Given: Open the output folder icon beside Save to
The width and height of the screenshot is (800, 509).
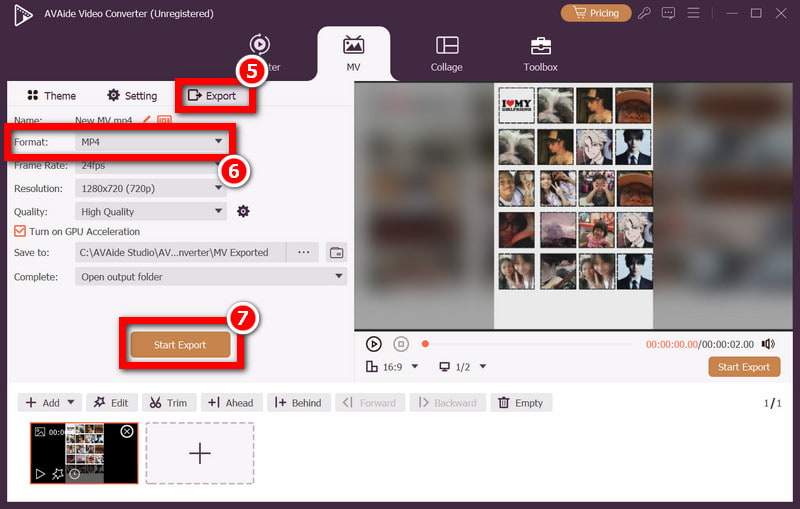Looking at the screenshot, I should click(x=336, y=252).
